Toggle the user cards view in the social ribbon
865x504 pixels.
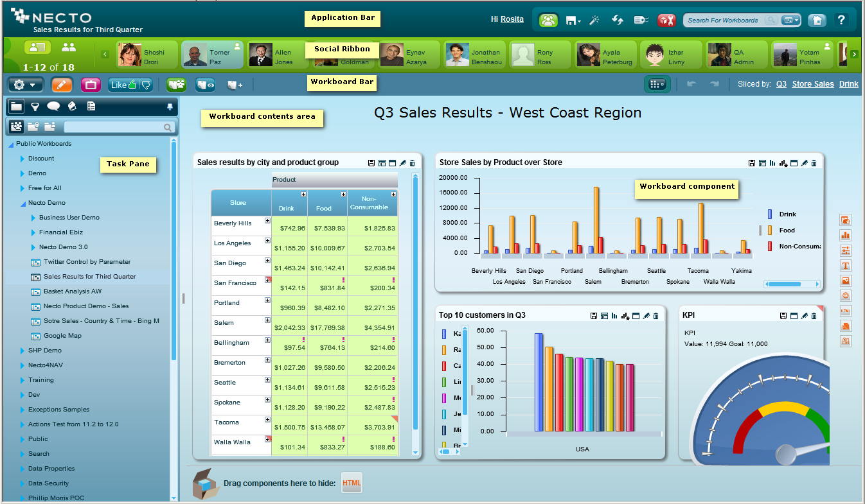[x=38, y=48]
